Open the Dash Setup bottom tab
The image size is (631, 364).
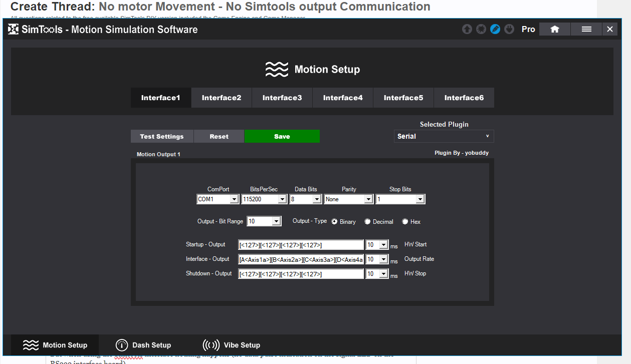point(143,345)
